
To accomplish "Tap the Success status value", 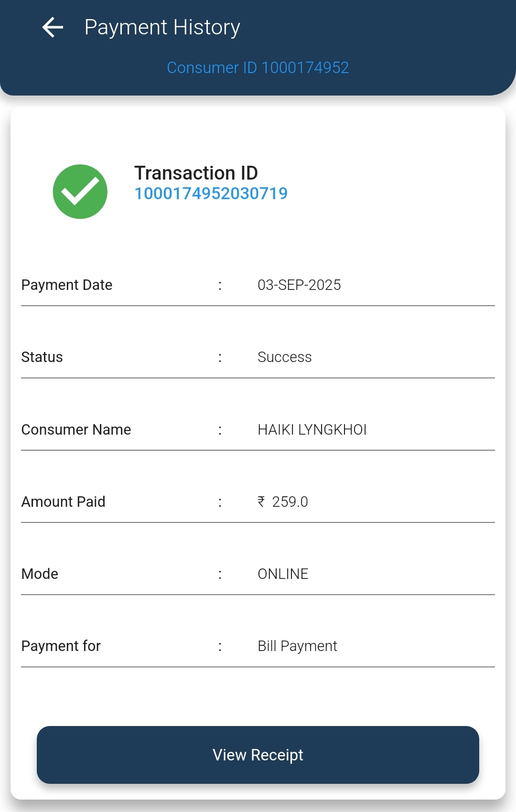I will [x=284, y=357].
